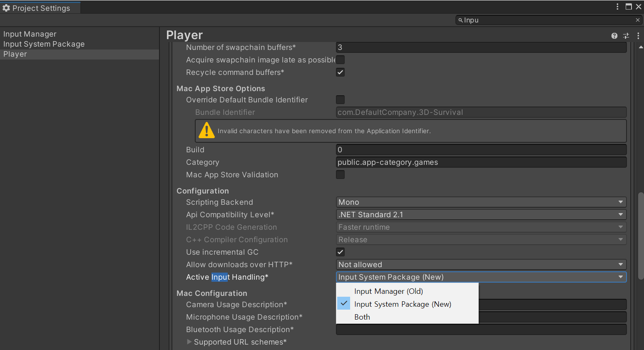Choose Input Manager (Old) option
This screenshot has width=644, height=350.
(407, 291)
